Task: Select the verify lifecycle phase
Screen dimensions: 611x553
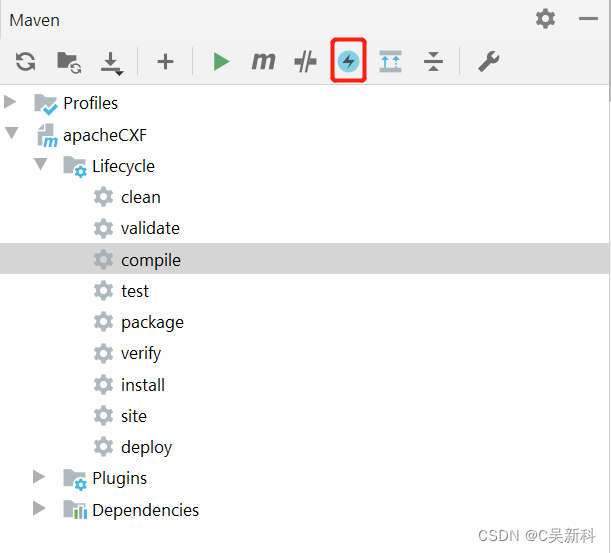Action: click(141, 354)
